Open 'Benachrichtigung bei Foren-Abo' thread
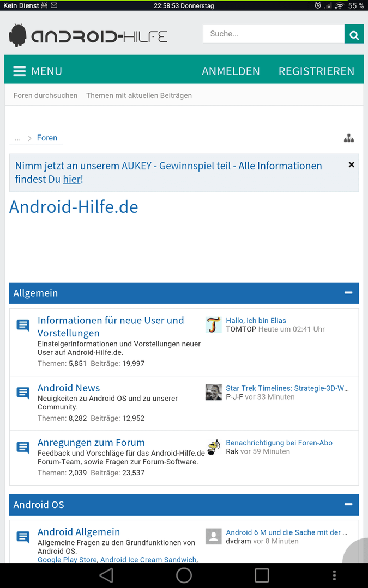Image resolution: width=368 pixels, height=588 pixels. (279, 443)
